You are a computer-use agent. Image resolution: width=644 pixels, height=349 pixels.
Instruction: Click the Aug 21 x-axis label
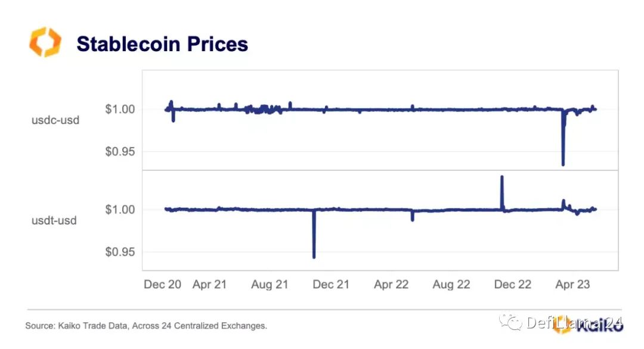point(270,284)
